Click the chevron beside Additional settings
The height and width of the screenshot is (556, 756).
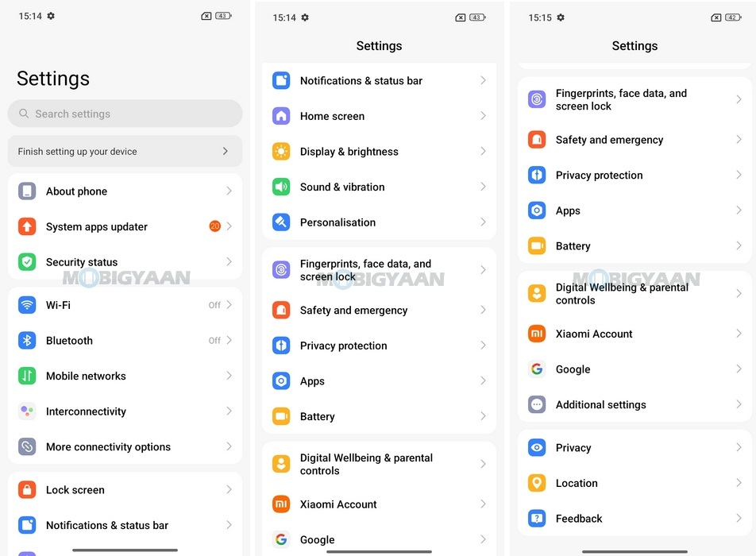click(x=739, y=404)
